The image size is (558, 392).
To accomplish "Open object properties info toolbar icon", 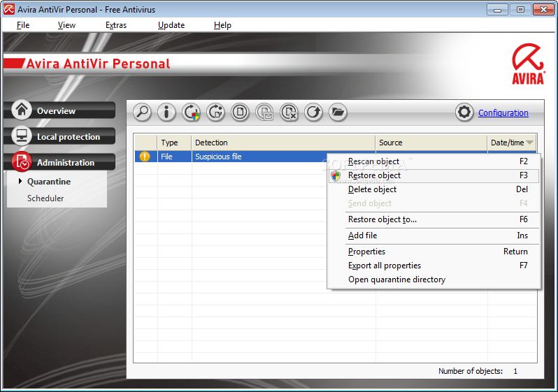I will click(x=166, y=112).
